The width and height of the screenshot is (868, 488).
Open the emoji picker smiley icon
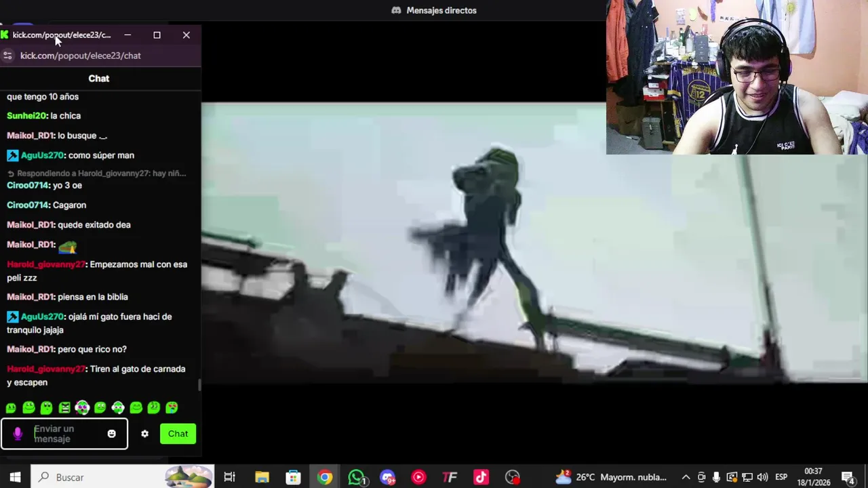click(x=111, y=434)
